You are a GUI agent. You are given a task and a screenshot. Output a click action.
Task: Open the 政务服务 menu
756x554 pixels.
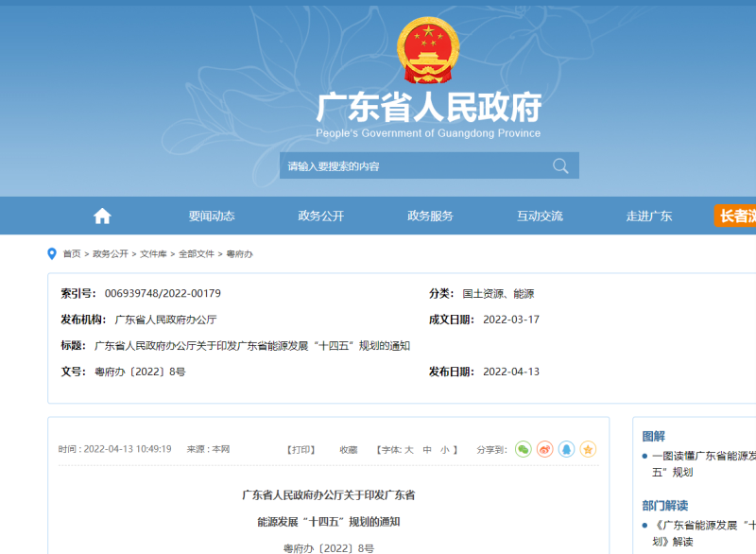[430, 216]
